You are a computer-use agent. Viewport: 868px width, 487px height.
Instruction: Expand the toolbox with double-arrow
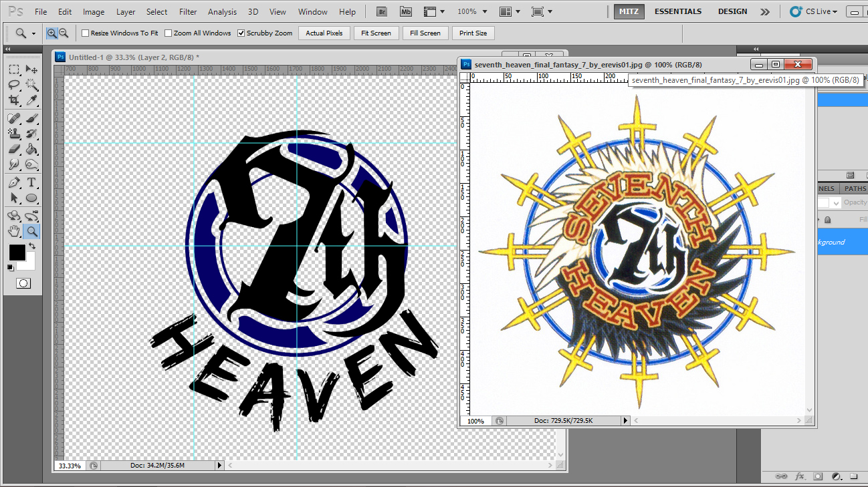(8, 49)
